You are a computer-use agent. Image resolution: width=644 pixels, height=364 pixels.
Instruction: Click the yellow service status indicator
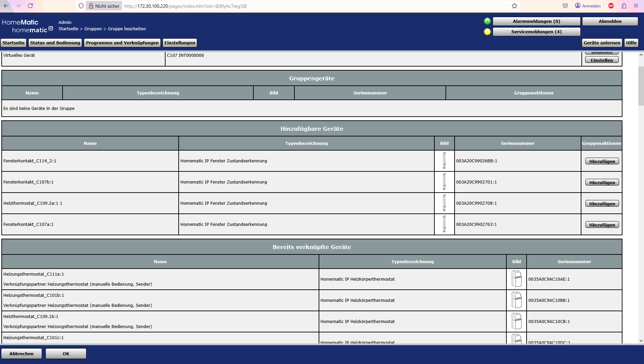[487, 32]
